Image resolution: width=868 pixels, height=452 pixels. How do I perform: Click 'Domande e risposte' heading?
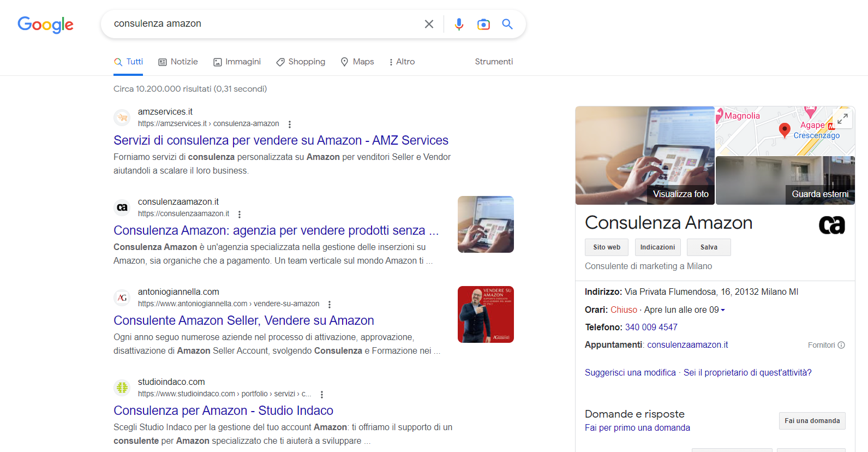coord(634,414)
